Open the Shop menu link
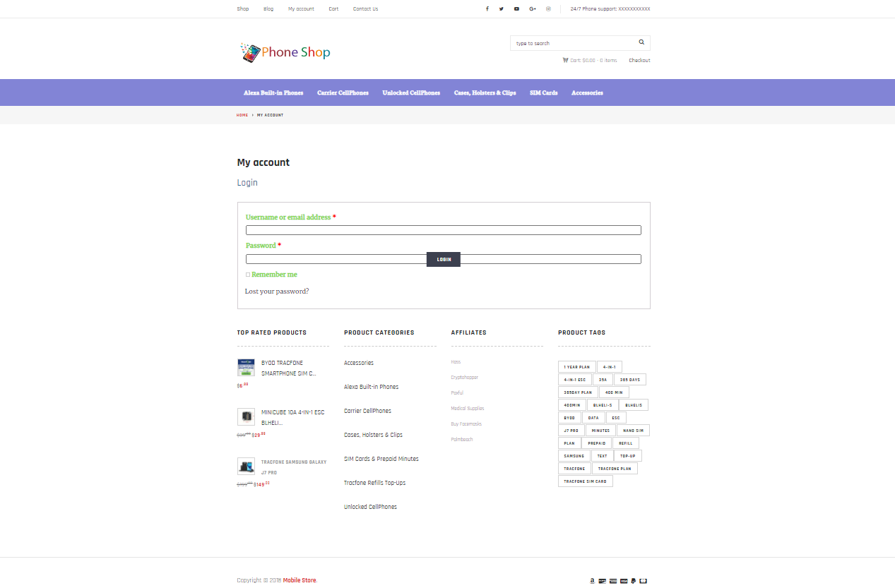The image size is (895, 588). pyautogui.click(x=243, y=9)
